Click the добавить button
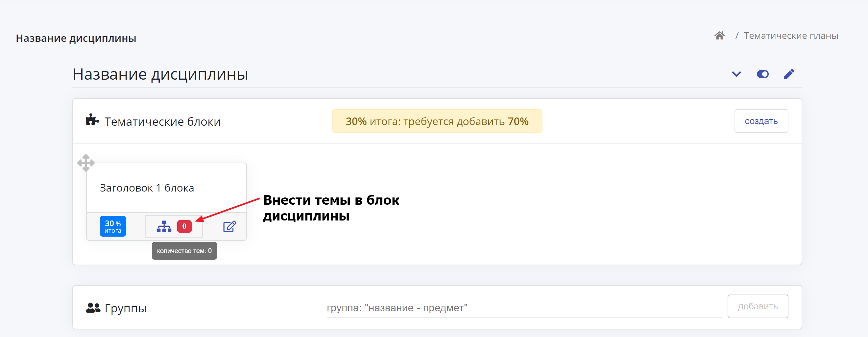 coord(758,306)
